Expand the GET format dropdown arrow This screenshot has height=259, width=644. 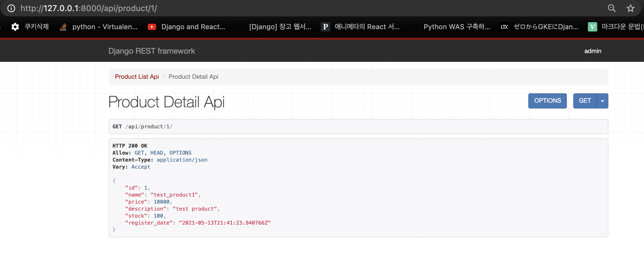click(x=602, y=101)
